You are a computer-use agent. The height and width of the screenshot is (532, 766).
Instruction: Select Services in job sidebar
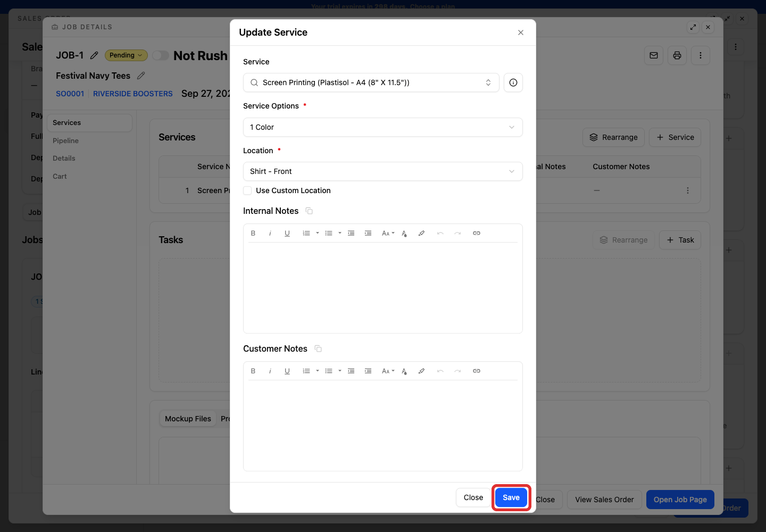(x=89, y=123)
